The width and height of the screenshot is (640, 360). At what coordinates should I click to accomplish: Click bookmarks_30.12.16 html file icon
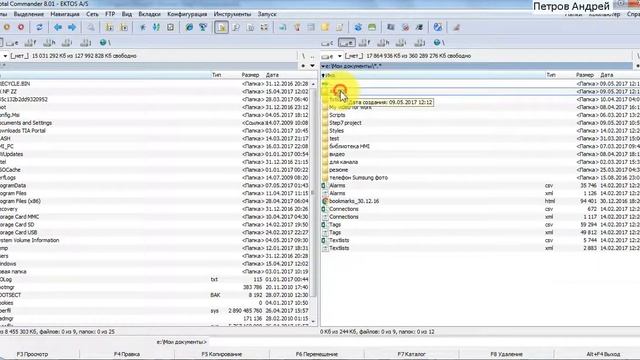tap(325, 201)
